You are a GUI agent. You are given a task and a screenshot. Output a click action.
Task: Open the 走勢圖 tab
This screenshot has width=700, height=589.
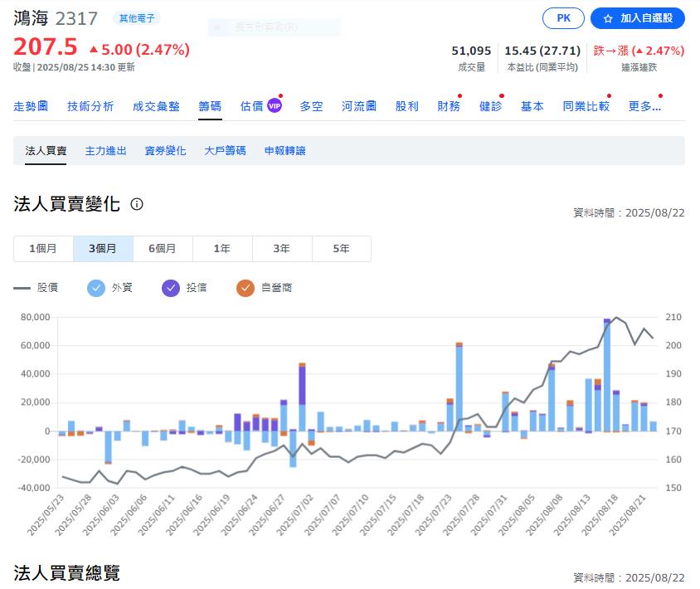31,106
